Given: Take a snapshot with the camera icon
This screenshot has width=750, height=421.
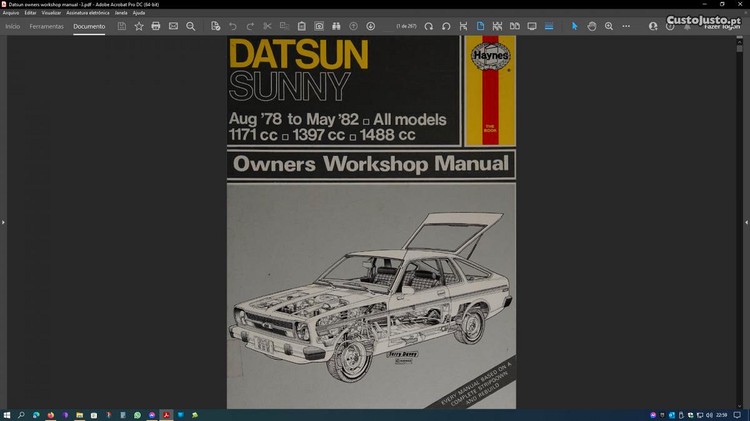Looking at the screenshot, I should [x=319, y=26].
